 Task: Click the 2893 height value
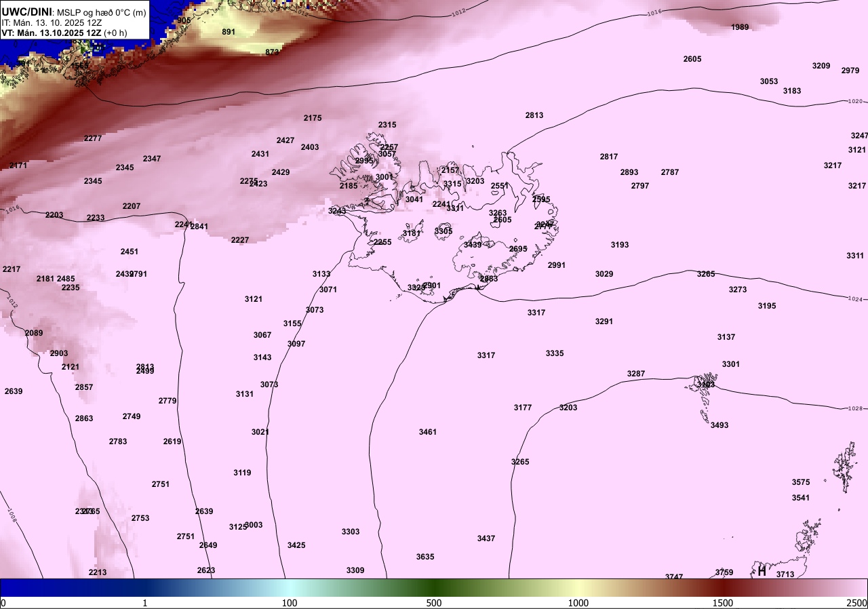[x=629, y=172]
